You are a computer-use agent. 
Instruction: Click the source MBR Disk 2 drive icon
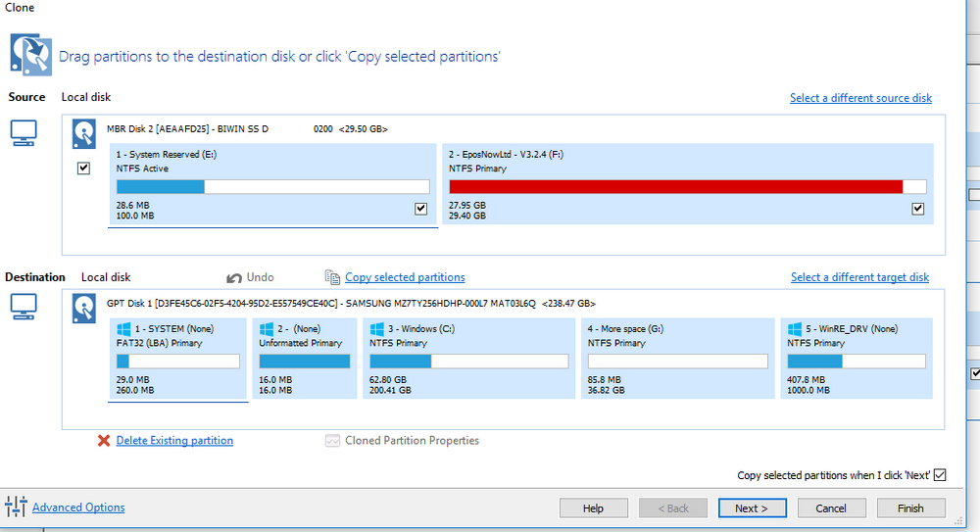(x=83, y=134)
